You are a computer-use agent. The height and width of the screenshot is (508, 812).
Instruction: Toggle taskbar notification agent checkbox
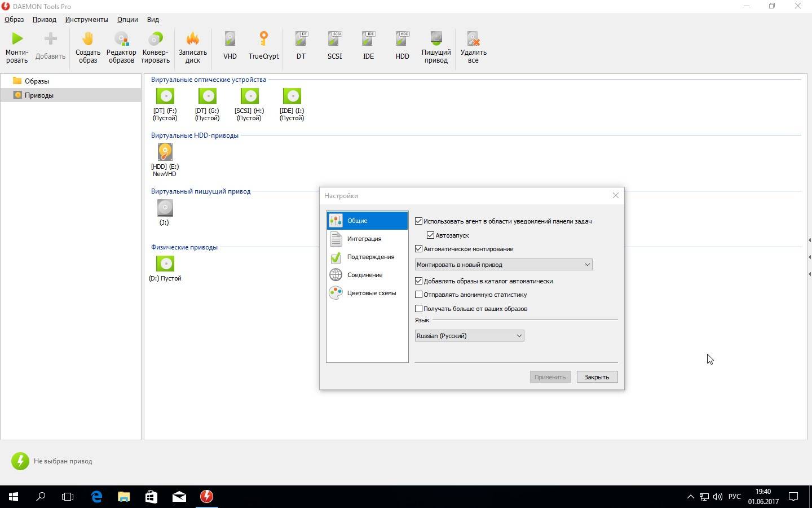pyautogui.click(x=418, y=221)
